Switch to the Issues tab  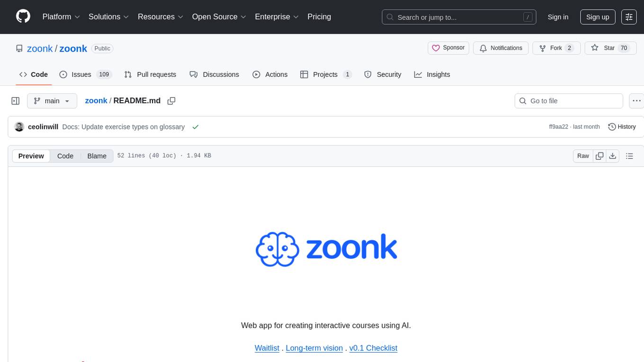point(86,74)
